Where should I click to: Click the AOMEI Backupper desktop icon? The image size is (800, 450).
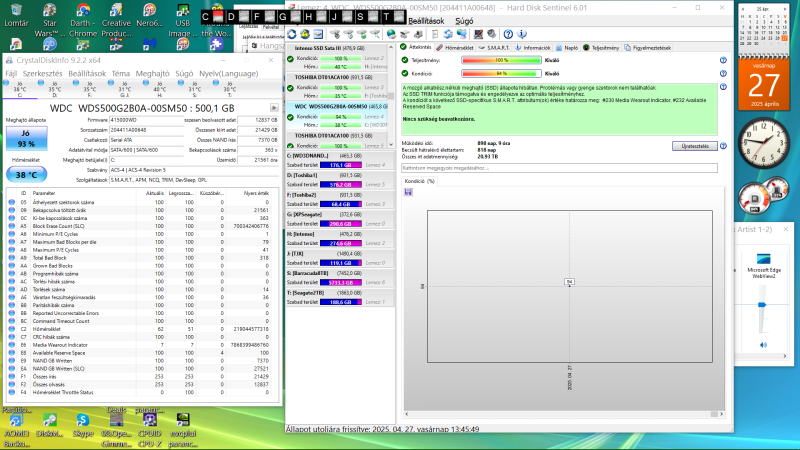coord(16,431)
